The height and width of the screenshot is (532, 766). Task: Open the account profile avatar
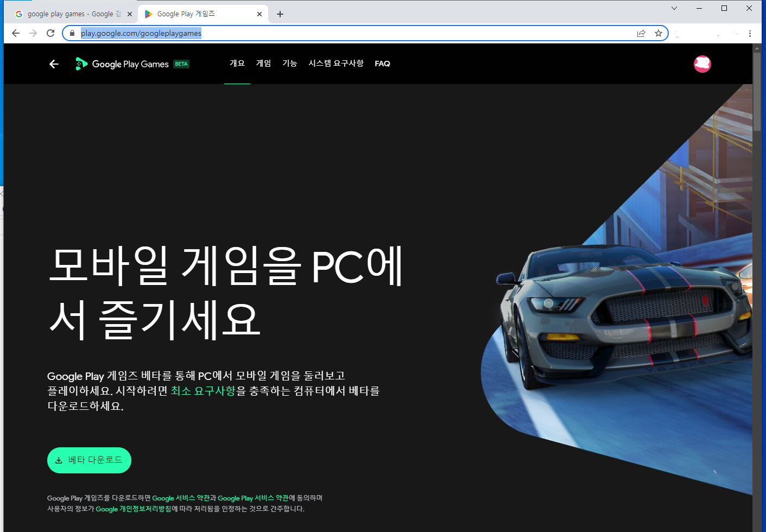click(x=702, y=64)
